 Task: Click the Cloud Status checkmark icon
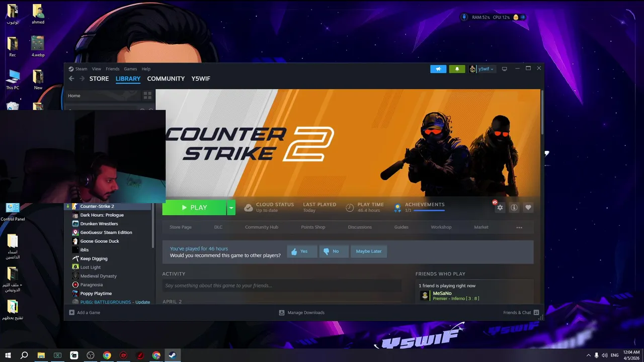tap(248, 207)
